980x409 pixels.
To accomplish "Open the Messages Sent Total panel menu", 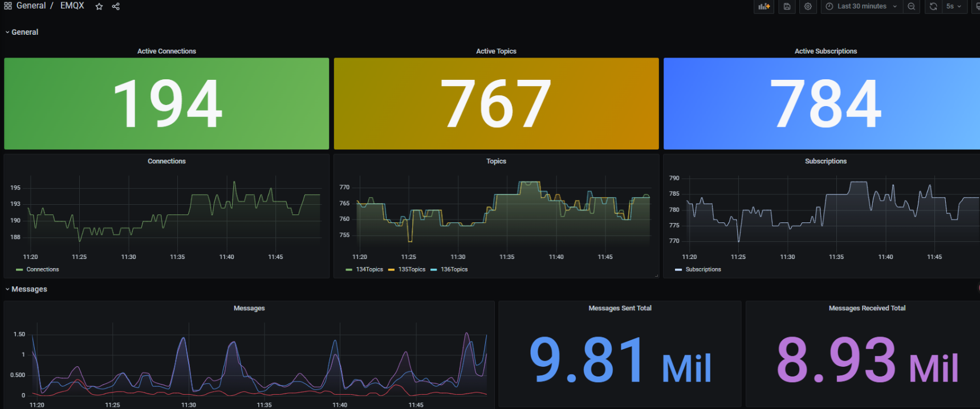I will 620,308.
